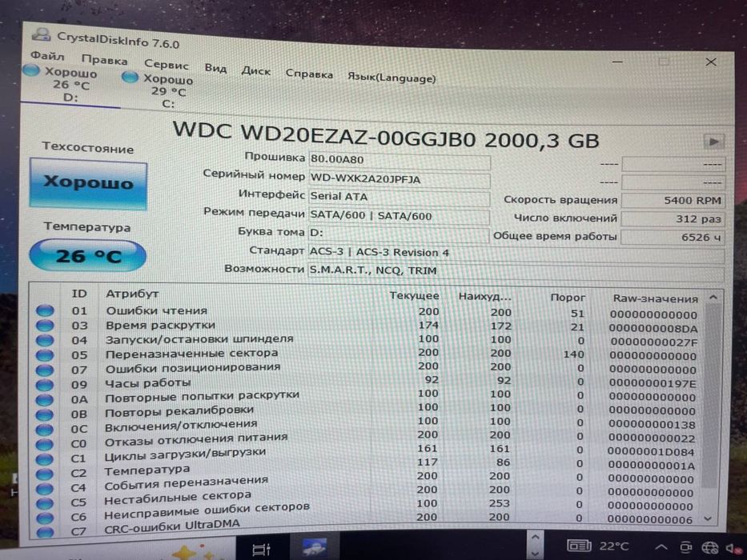
Task: Show hidden tray icons chevron
Action: point(661,547)
